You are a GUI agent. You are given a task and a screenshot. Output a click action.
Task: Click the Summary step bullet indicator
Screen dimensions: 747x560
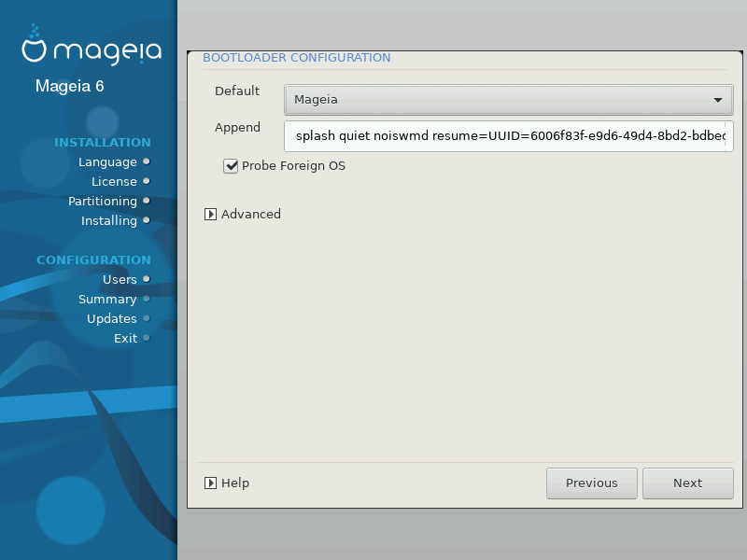pyautogui.click(x=147, y=299)
